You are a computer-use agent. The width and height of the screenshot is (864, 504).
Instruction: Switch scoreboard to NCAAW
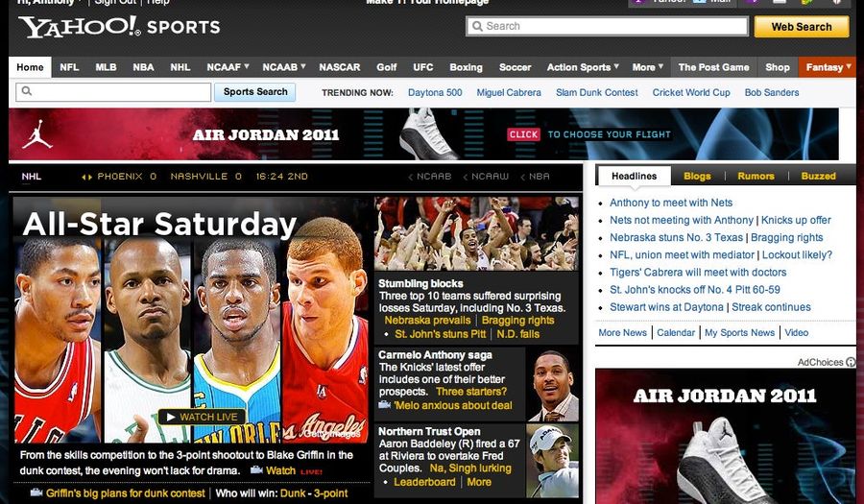point(486,177)
